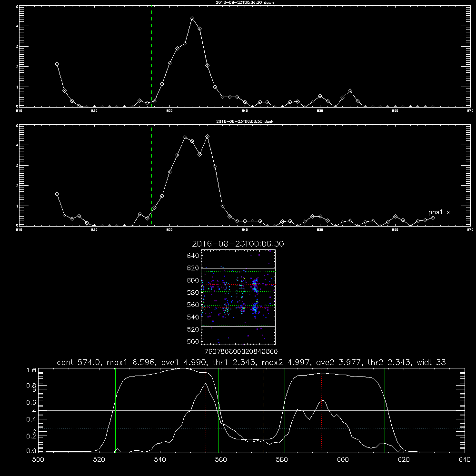Click the green vertical line near 559 in bottom plot
The width and height of the screenshot is (476, 476).
(218, 410)
